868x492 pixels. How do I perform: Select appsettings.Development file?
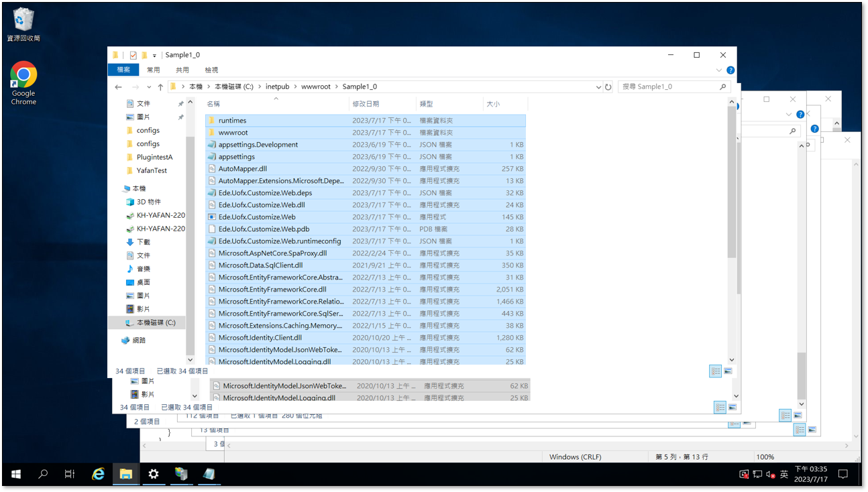point(365,145)
